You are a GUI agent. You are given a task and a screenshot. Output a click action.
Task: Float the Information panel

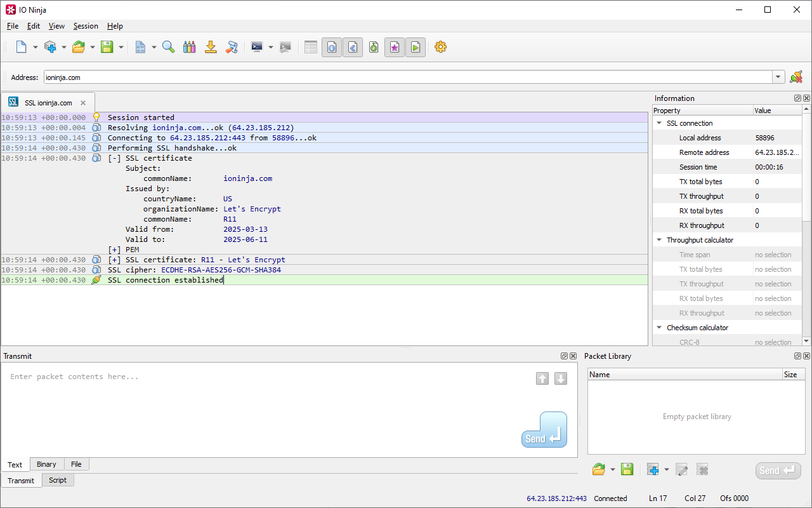(x=797, y=98)
